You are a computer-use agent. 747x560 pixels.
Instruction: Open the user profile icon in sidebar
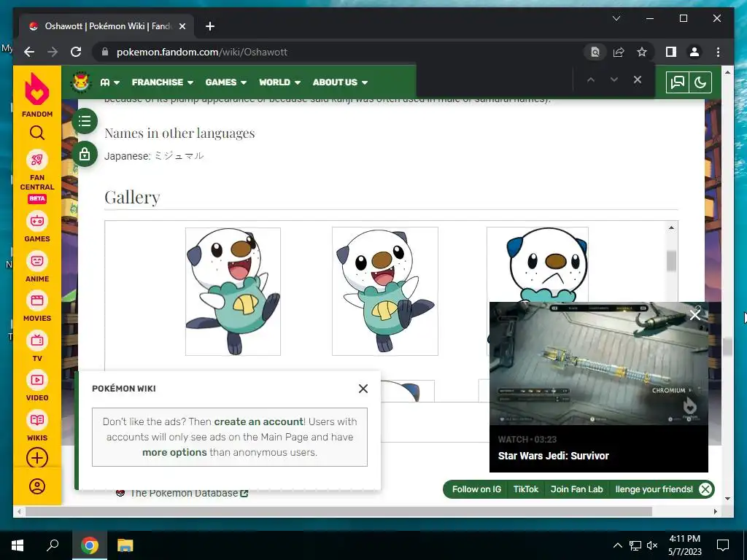(37, 486)
